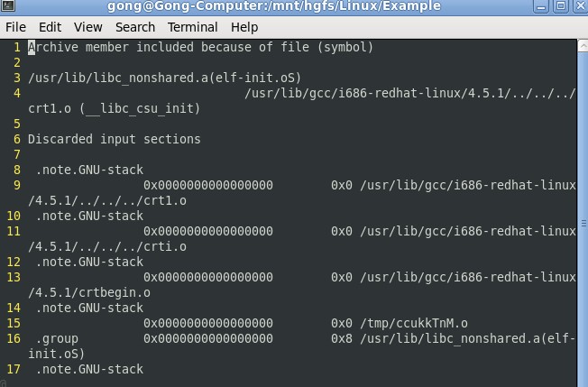
Task: Close the terminal window
Action: (579, 6)
